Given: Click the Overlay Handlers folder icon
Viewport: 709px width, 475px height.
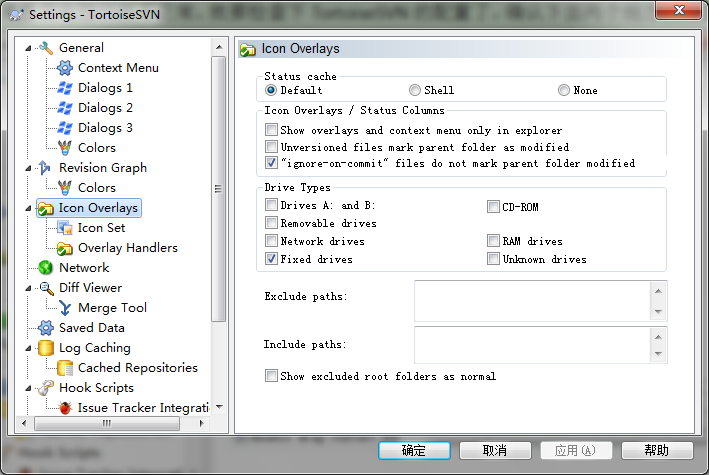Looking at the screenshot, I should (65, 248).
